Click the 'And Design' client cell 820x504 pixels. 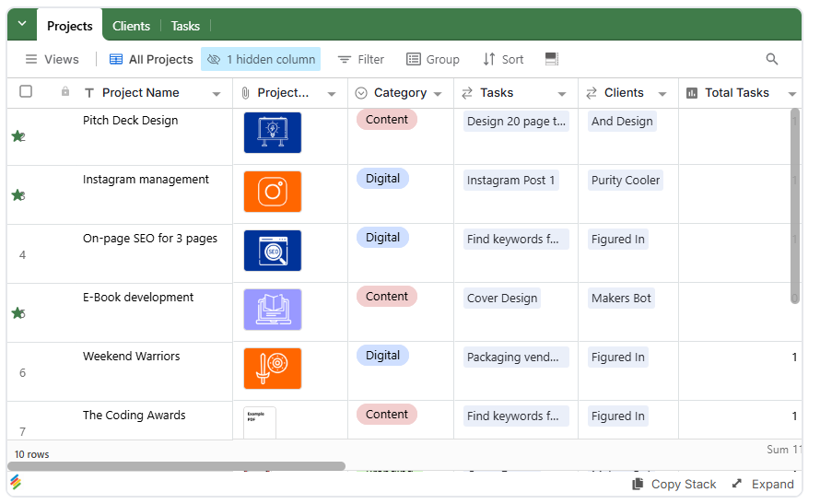click(622, 122)
